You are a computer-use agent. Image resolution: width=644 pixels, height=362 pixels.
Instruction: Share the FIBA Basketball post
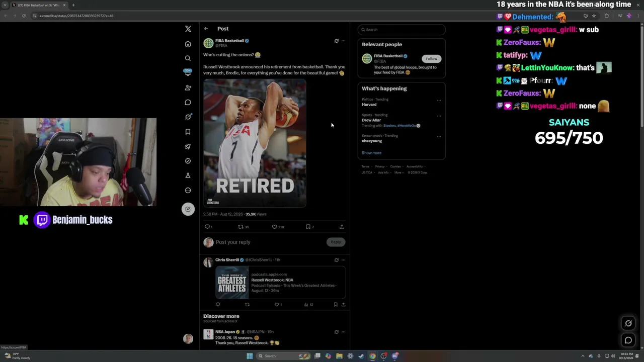point(342,227)
